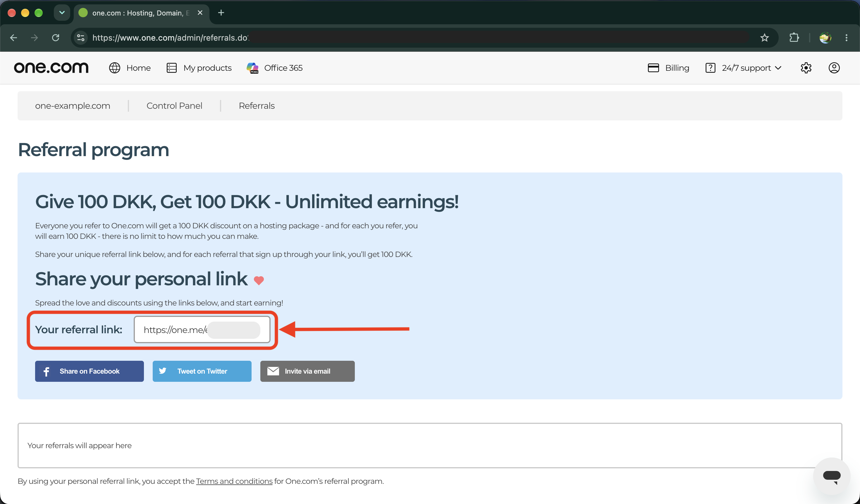
Task: Open Home via globe icon
Action: coord(114,68)
